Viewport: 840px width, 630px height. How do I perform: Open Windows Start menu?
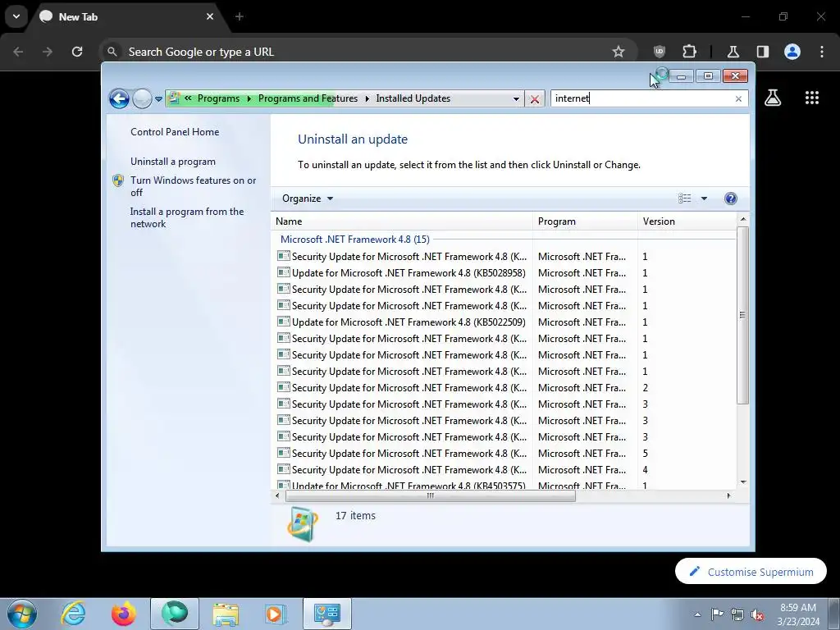point(22,614)
